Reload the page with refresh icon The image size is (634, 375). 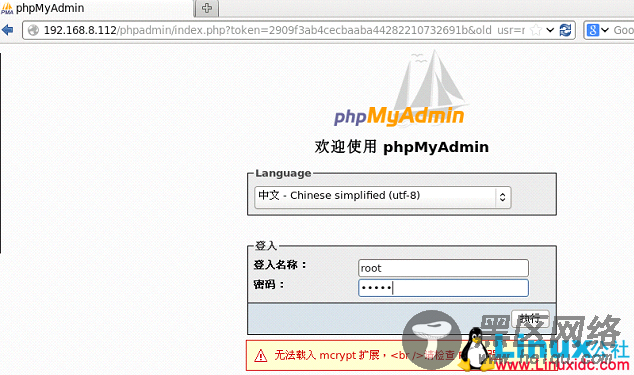pyautogui.click(x=565, y=30)
